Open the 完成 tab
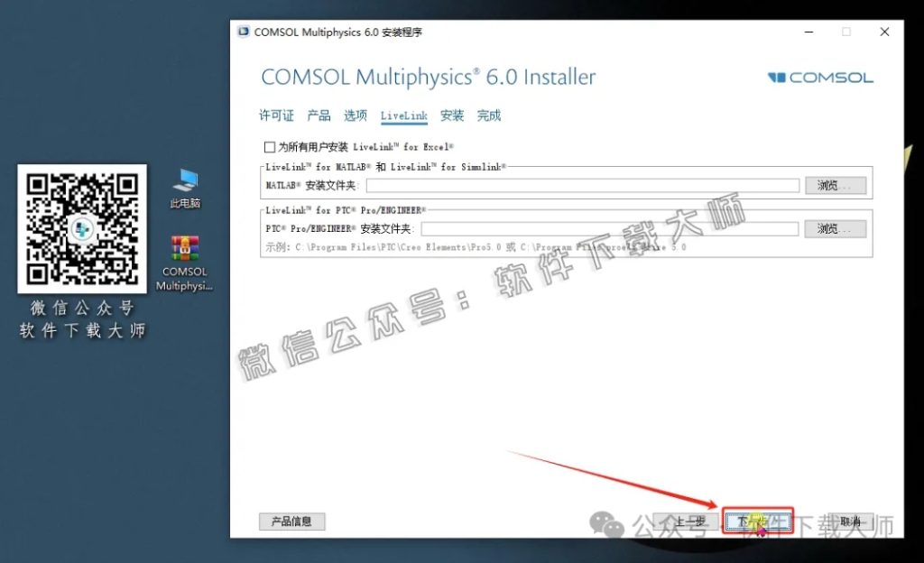The image size is (924, 563). tap(489, 115)
